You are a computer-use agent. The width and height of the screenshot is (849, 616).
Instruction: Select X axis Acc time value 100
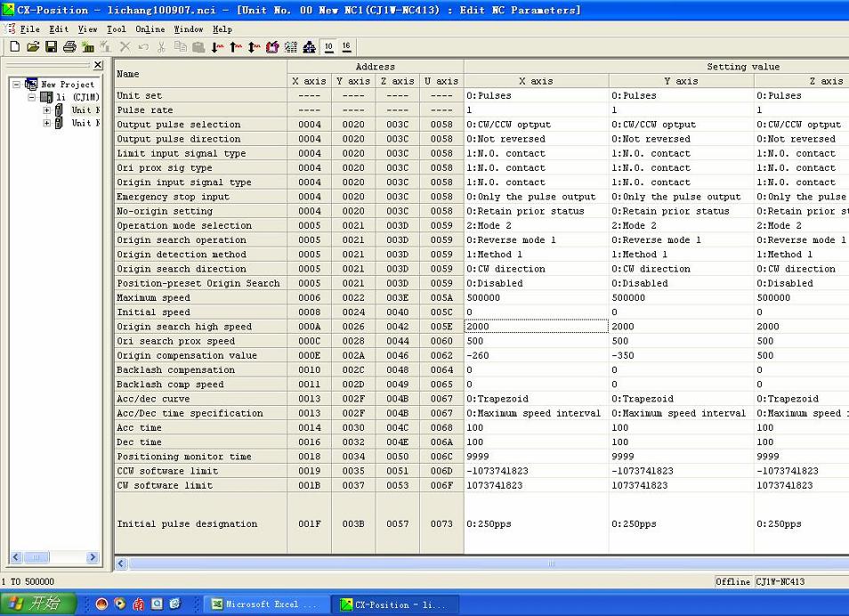[x=536, y=428]
